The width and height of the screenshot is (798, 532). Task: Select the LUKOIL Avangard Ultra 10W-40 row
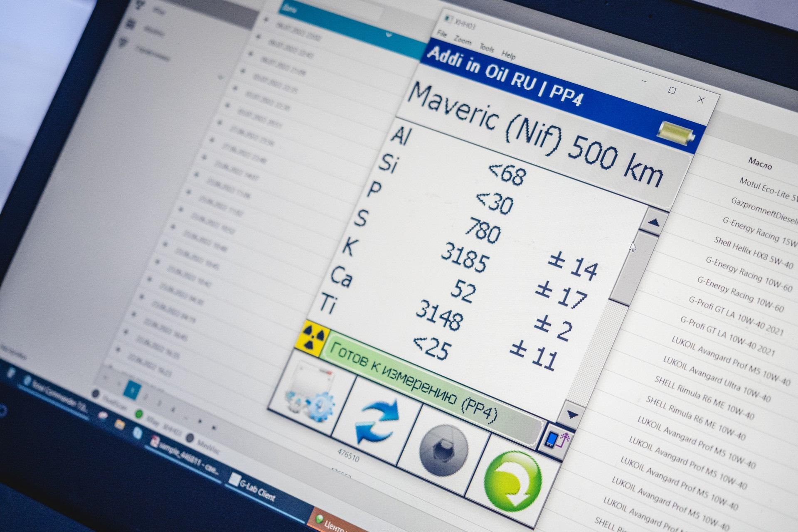pyautogui.click(x=717, y=379)
